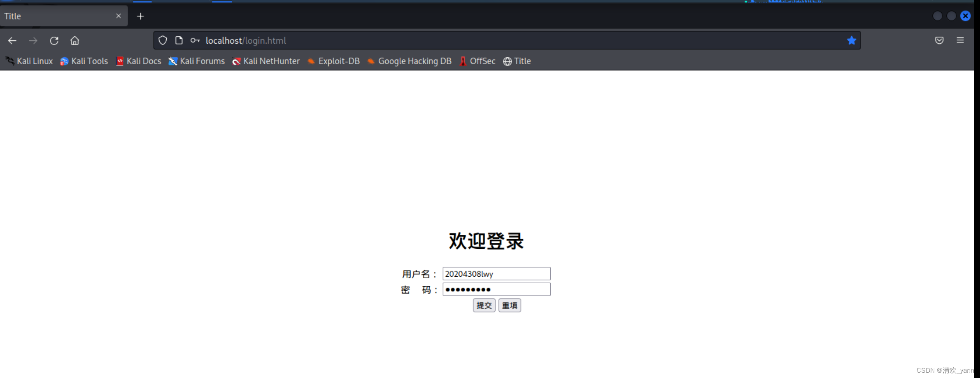Open the Google Hacking DB bookmark

[x=409, y=61]
